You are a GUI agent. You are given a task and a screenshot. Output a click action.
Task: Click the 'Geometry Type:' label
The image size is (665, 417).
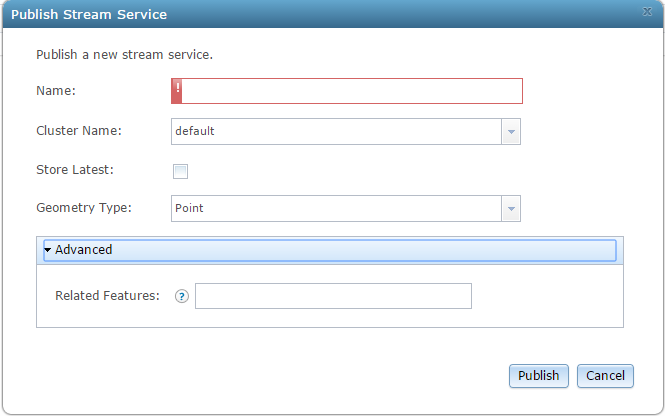[84, 208]
